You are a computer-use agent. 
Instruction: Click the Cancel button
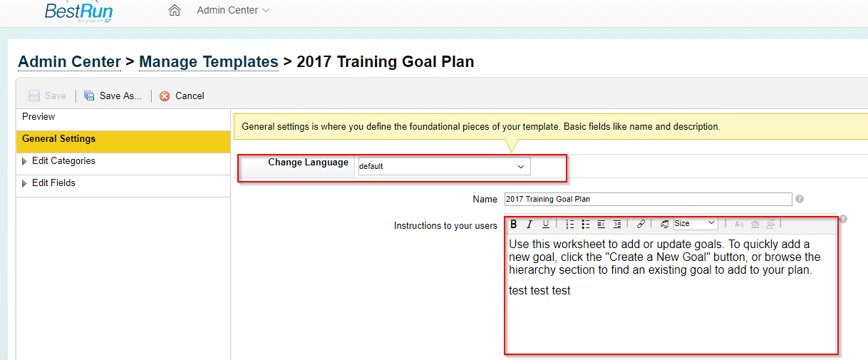coord(182,96)
